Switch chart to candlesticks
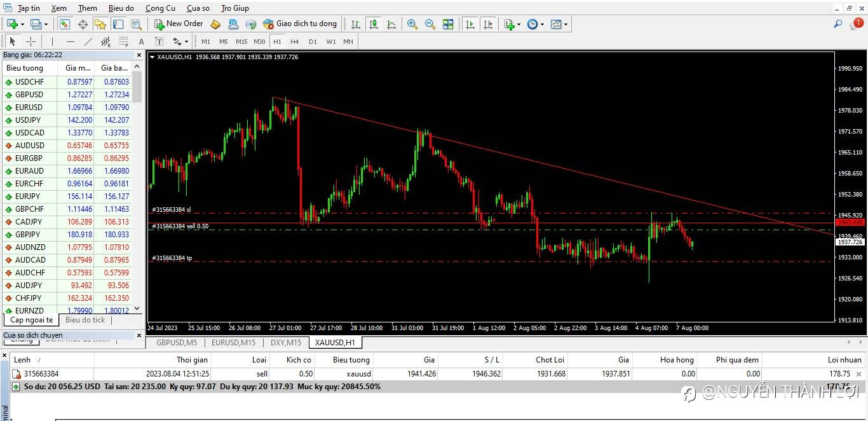Viewport: 868px width, 421px height. [374, 24]
